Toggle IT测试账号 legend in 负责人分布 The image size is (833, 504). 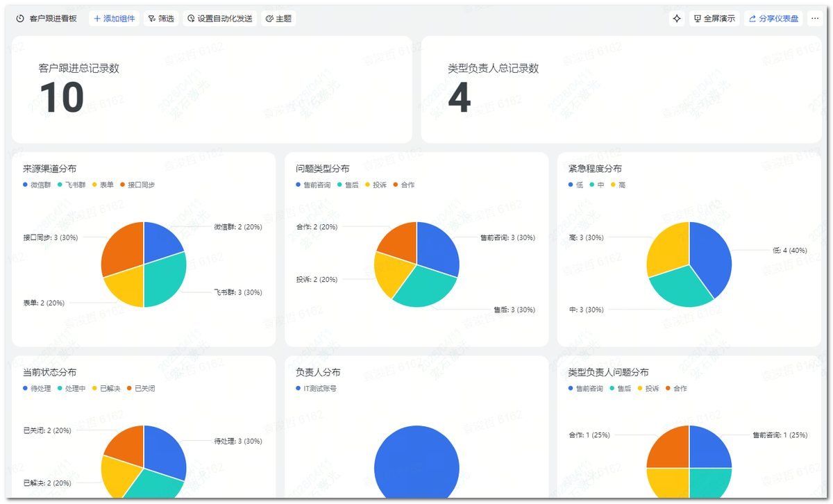pyautogui.click(x=317, y=388)
